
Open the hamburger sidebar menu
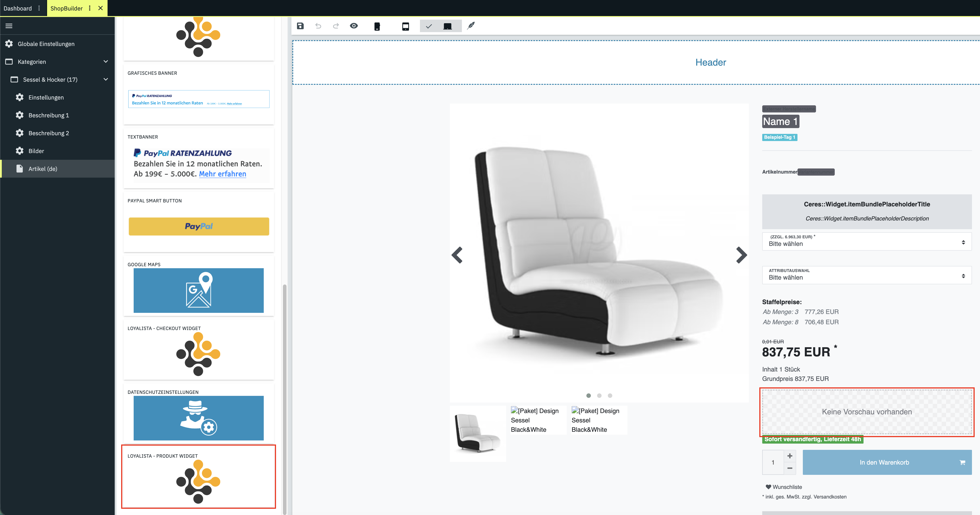coord(9,26)
